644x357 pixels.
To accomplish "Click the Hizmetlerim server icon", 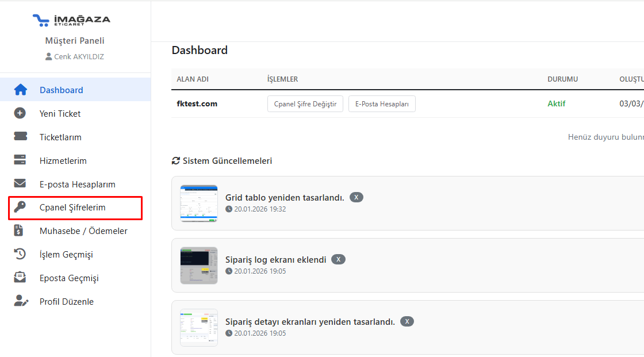I will tap(20, 160).
